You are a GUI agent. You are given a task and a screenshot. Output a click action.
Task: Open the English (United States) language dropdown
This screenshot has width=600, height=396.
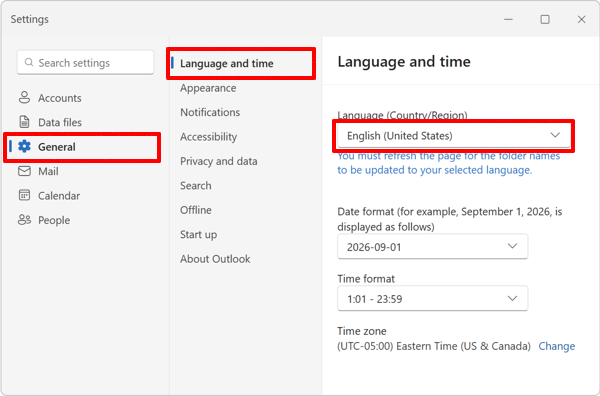[x=454, y=135]
